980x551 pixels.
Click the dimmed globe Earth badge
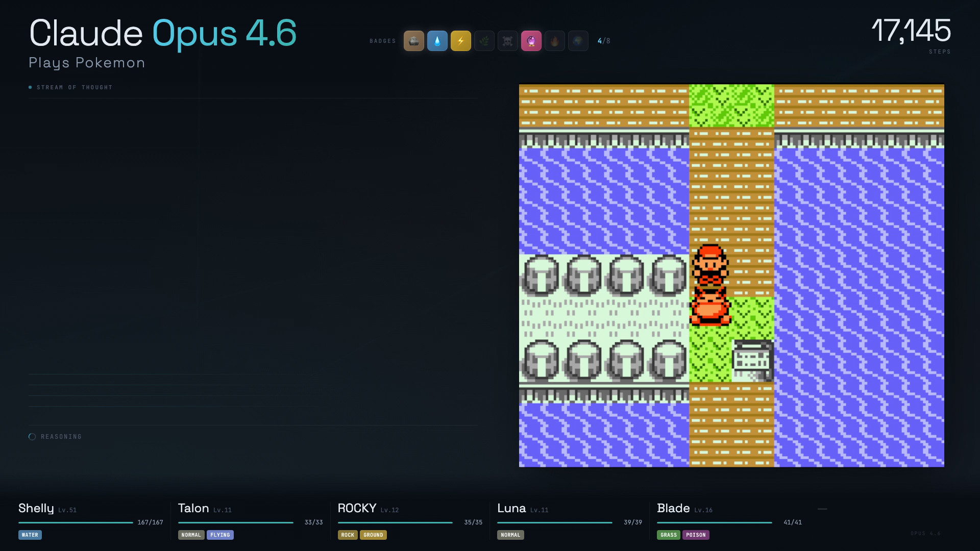coord(578,41)
